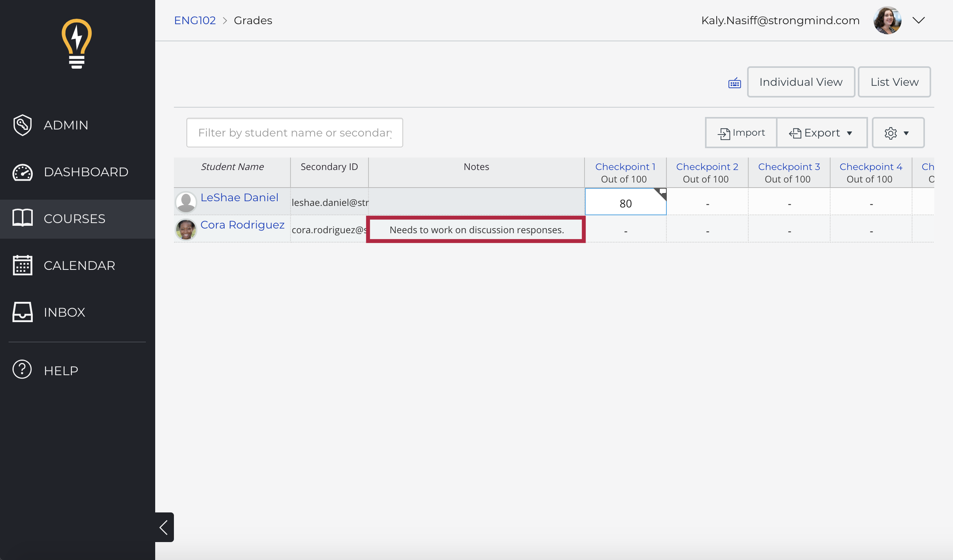This screenshot has width=953, height=560.
Task: Open the gear settings dropdown
Action: 897,133
